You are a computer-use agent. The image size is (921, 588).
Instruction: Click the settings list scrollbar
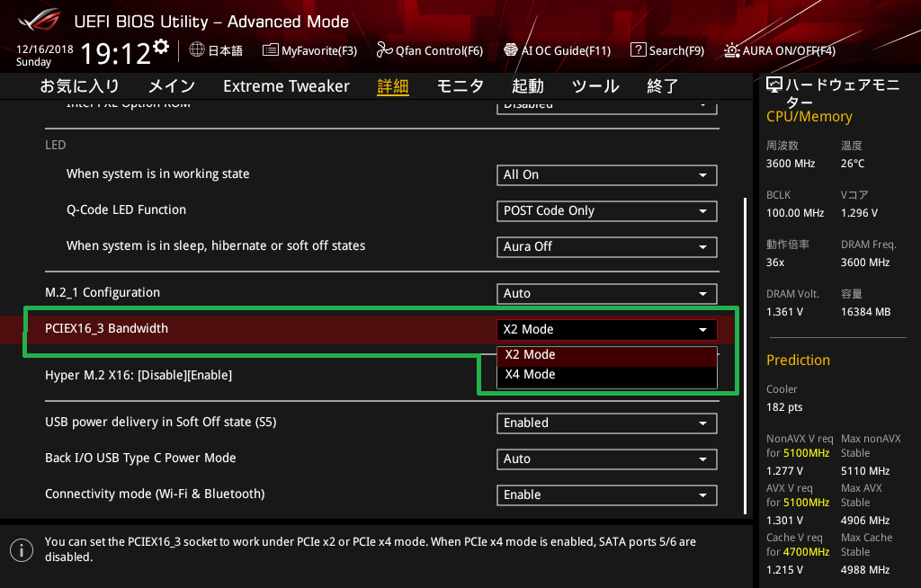coord(746,356)
